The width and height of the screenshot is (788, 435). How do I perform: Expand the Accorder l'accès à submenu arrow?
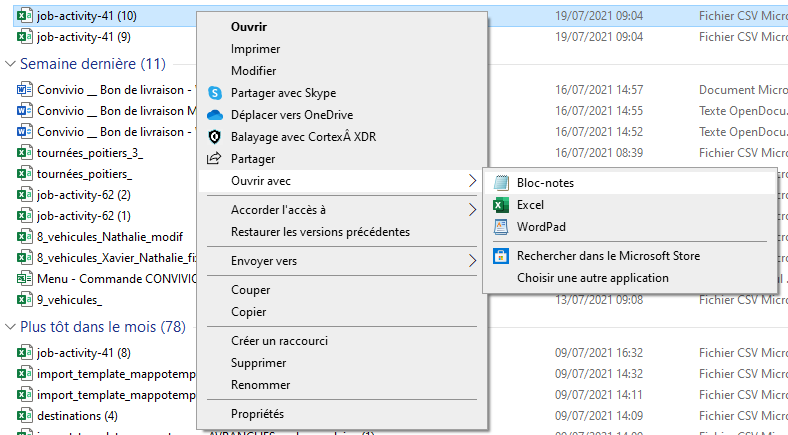(x=472, y=210)
